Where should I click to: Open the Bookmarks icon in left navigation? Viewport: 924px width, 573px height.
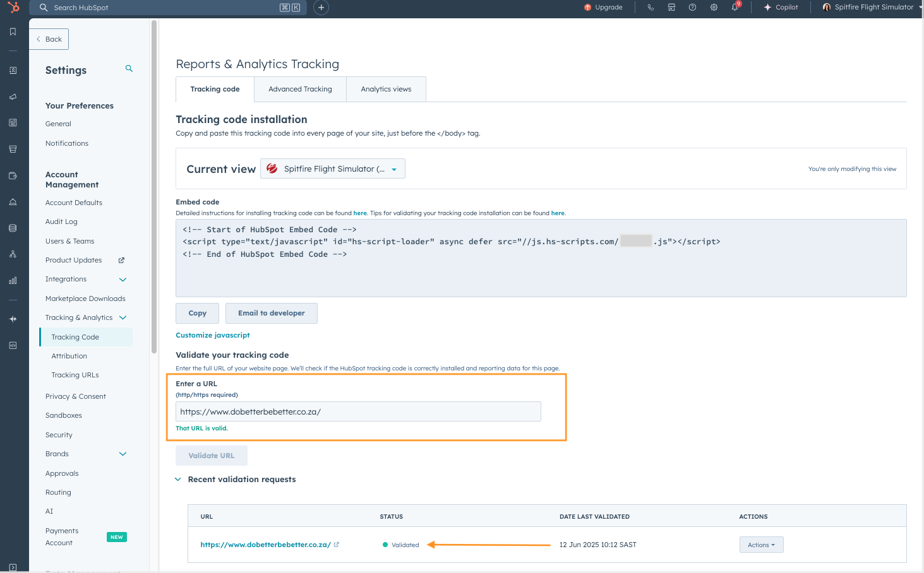point(13,32)
